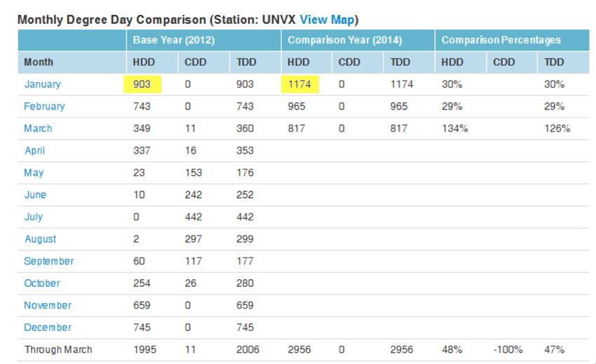Select the 48% HDD total percentage
This screenshot has height=364, width=596.
pos(452,349)
